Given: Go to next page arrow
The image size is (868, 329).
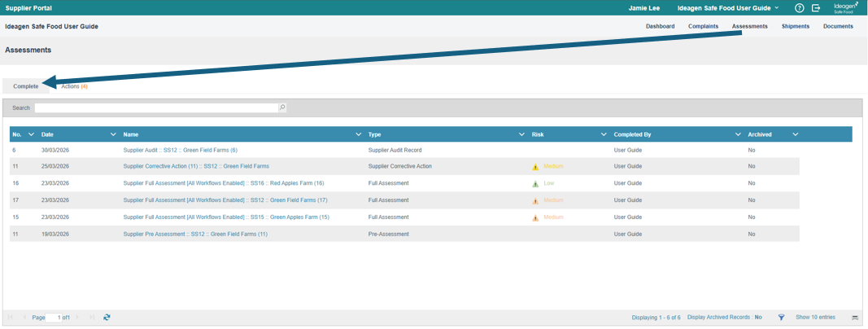Looking at the screenshot, I should (77, 318).
